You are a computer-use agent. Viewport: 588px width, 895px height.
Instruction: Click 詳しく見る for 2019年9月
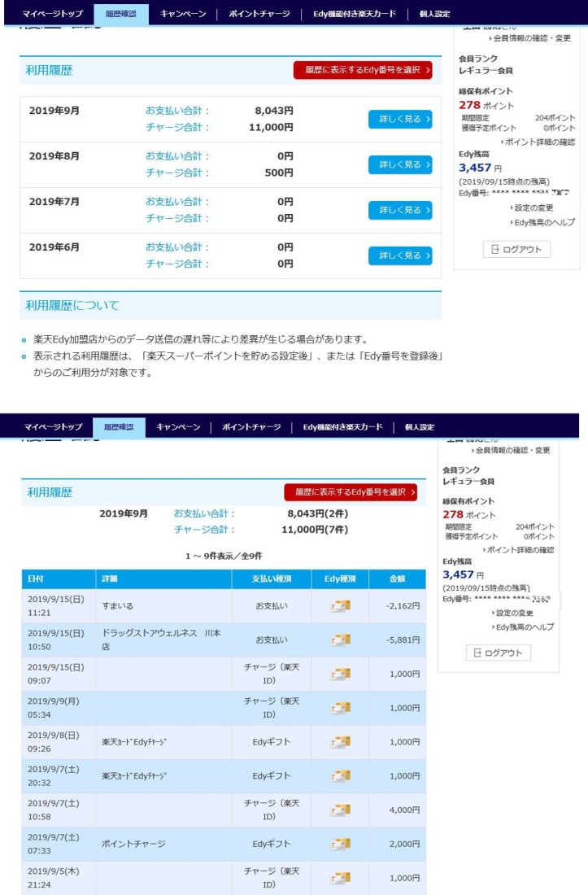tap(400, 119)
